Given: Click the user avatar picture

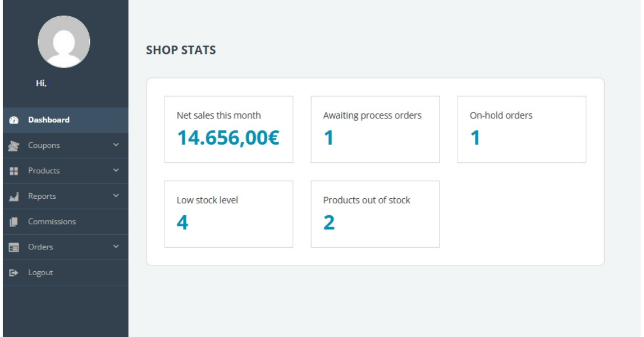Looking at the screenshot, I should [x=64, y=42].
